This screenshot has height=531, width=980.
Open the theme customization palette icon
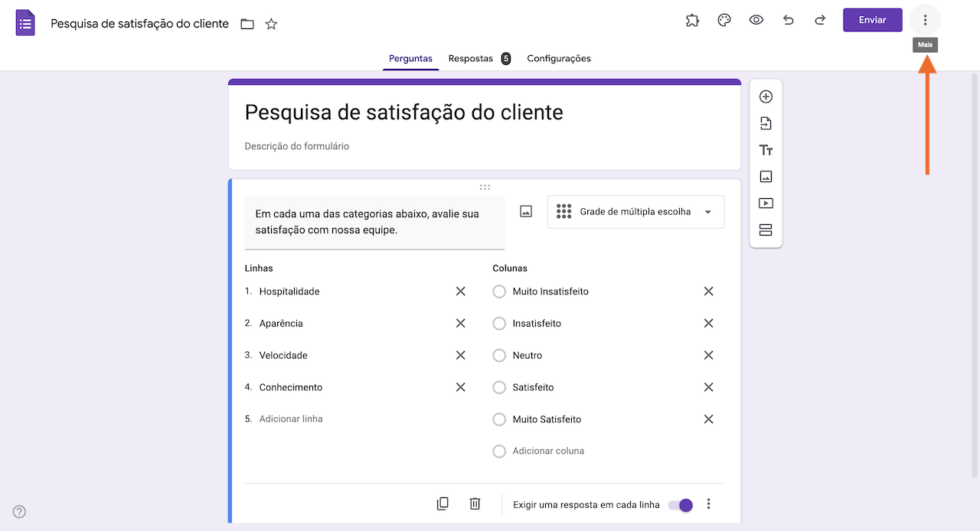pyautogui.click(x=724, y=20)
